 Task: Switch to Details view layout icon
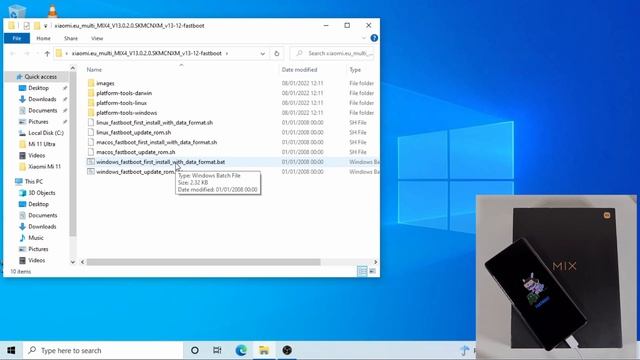click(x=362, y=271)
